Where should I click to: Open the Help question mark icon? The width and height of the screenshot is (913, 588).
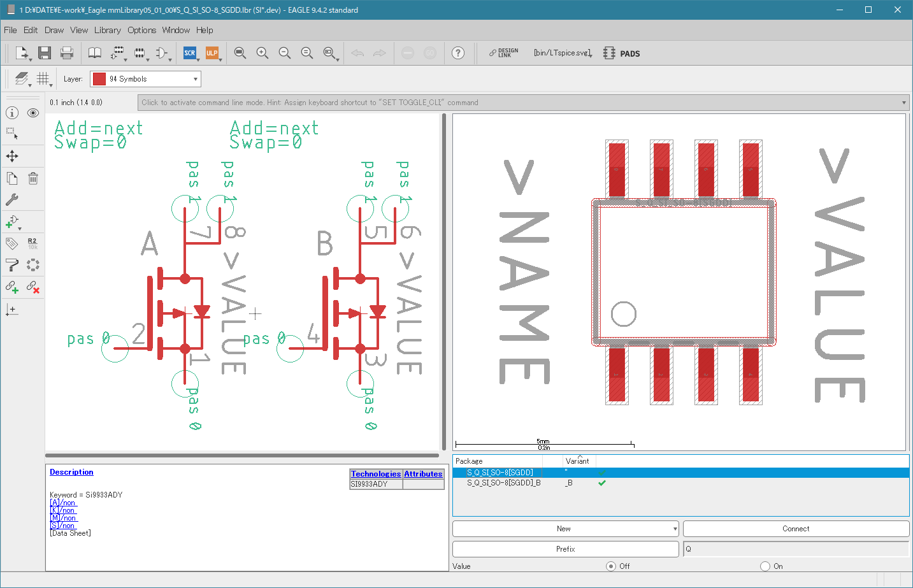(458, 53)
